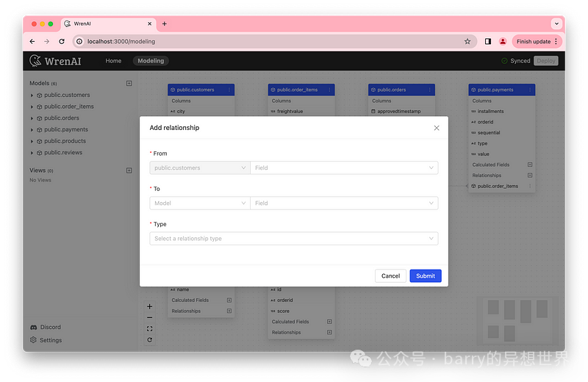The width and height of the screenshot is (588, 382).
Task: Switch to the Modeling tab
Action: (x=150, y=61)
